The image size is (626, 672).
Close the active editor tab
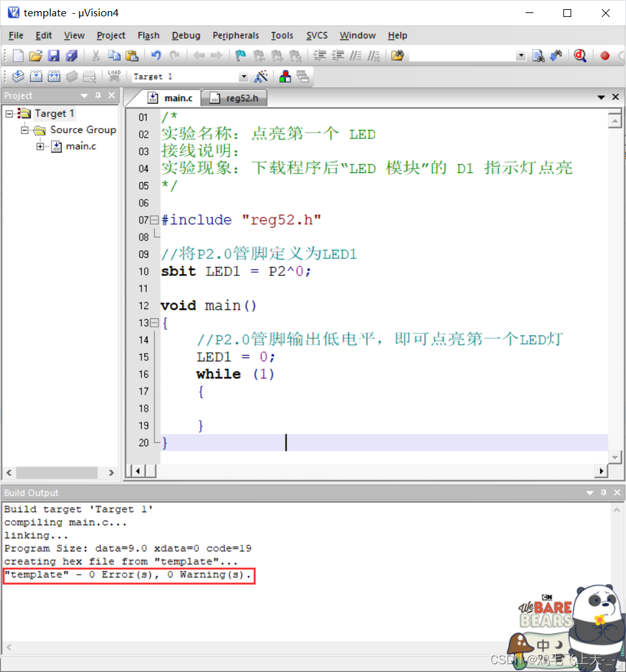616,97
